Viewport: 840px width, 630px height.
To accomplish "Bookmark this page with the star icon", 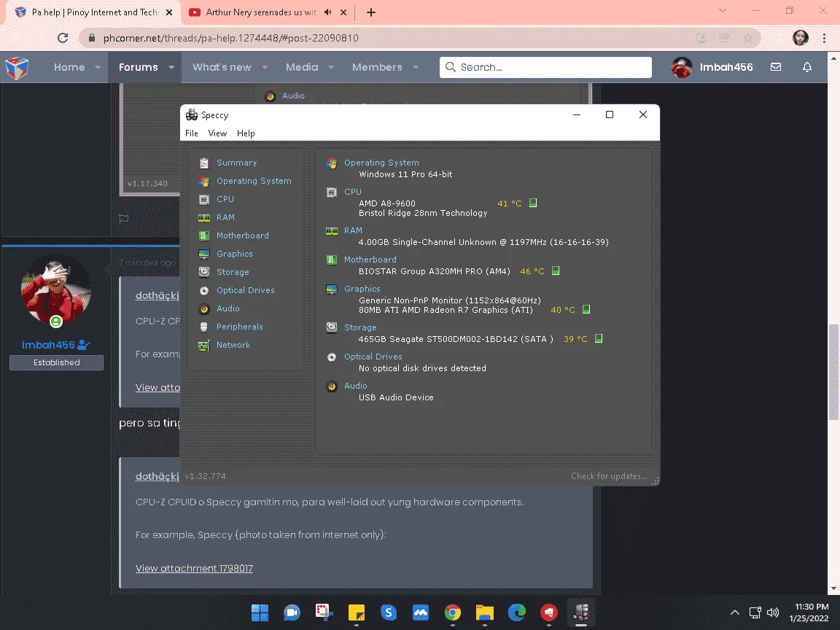I will pyautogui.click(x=748, y=38).
